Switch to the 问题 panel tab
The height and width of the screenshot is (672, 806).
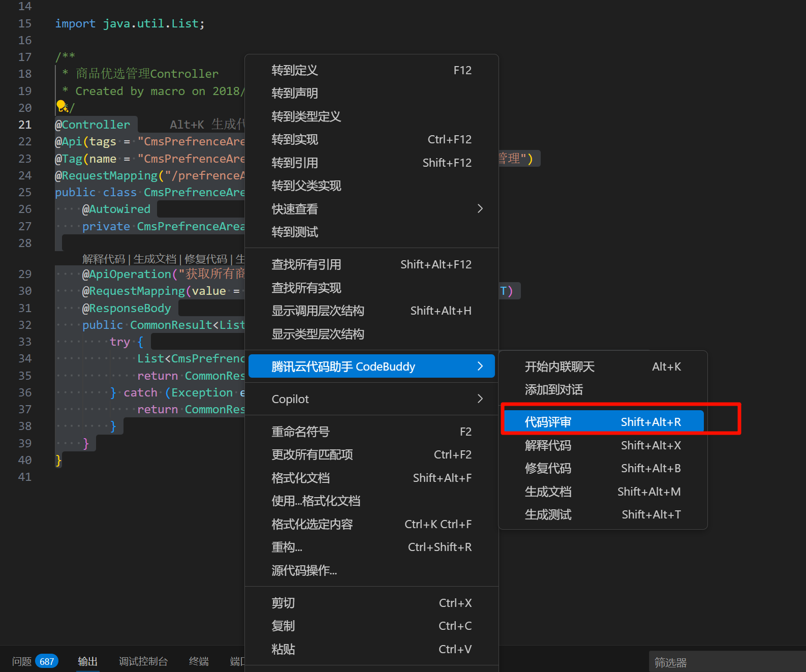22,661
